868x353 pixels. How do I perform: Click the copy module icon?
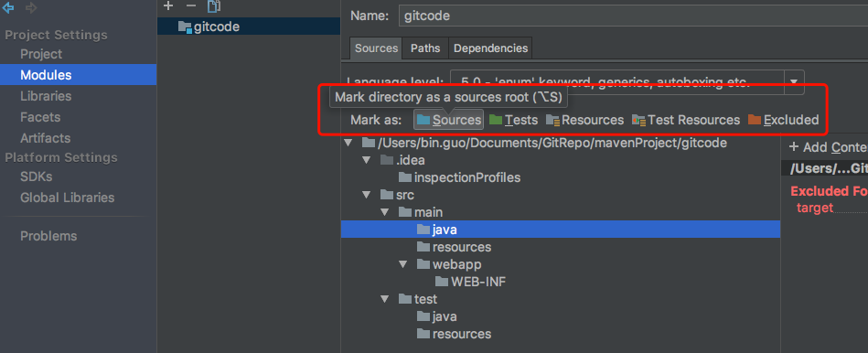click(214, 6)
